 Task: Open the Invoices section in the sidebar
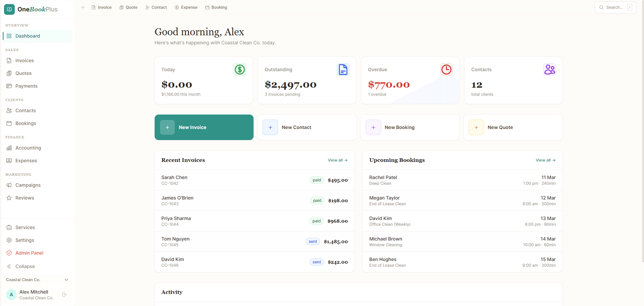coord(24,60)
